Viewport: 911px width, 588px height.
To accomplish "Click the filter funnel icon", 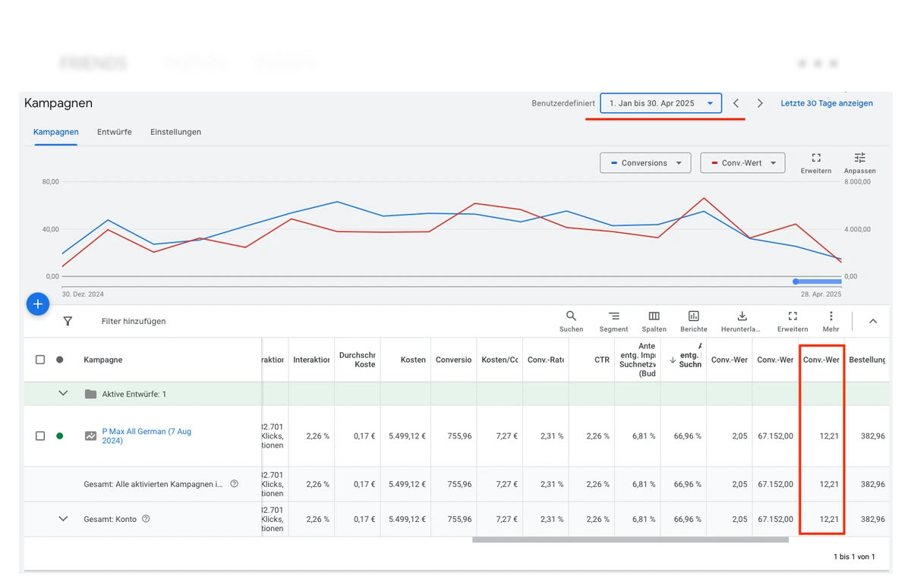I will (x=68, y=322).
